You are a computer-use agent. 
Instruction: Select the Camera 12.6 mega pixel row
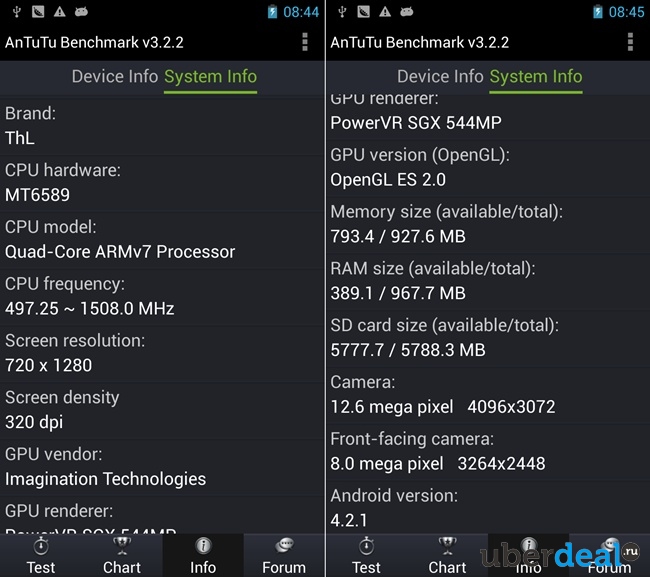[x=488, y=395]
